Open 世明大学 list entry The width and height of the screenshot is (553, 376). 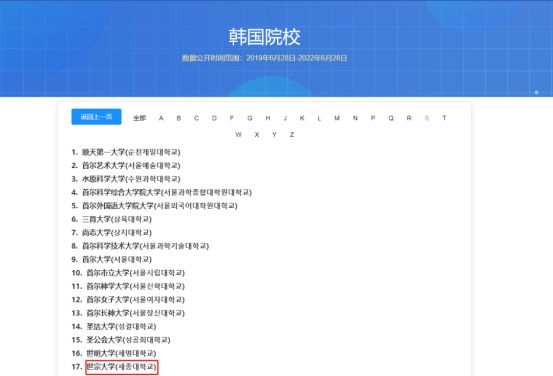click(x=121, y=353)
